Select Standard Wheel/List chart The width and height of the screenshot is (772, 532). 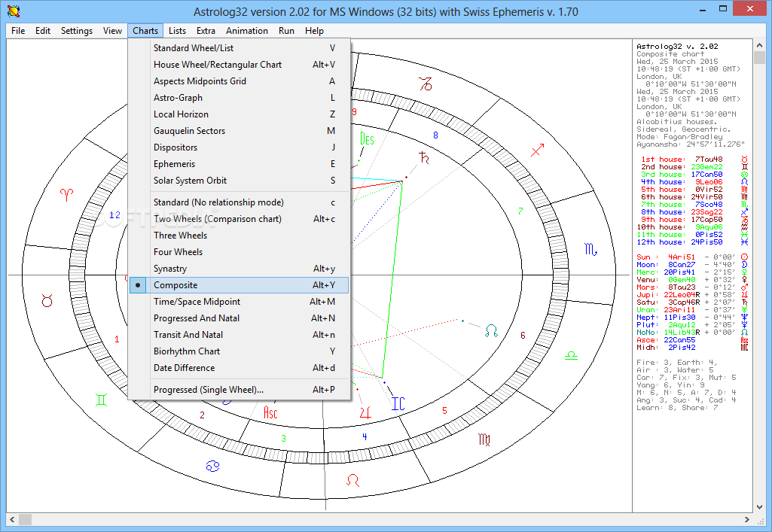(239, 48)
